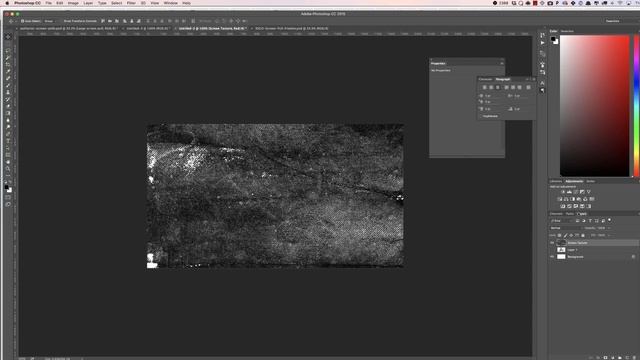Image resolution: width=640 pixels, height=360 pixels.
Task: Select the Gradient tool
Action: (8, 113)
